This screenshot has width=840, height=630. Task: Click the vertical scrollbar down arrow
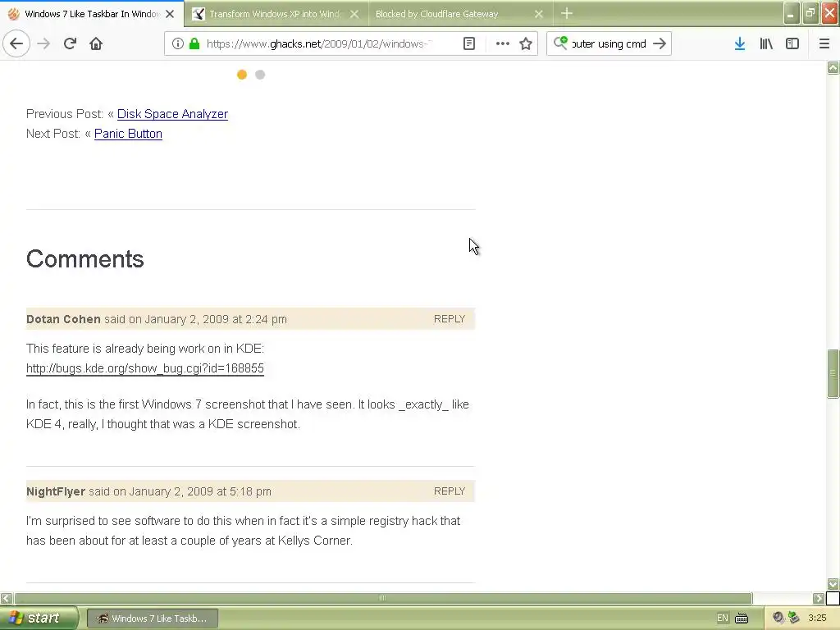tap(833, 584)
